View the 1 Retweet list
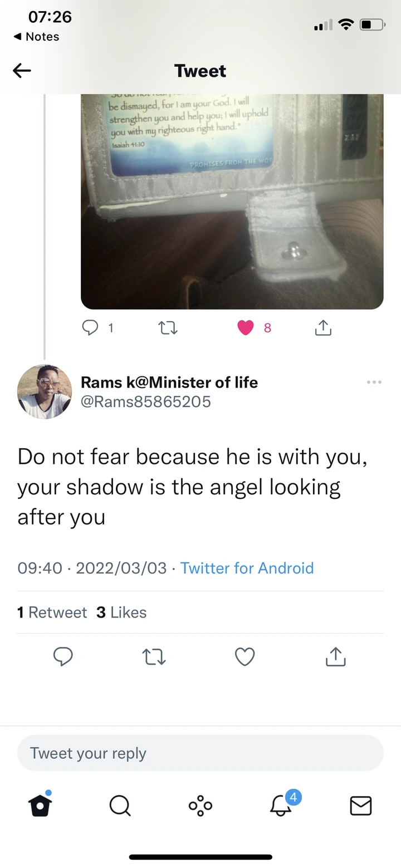The width and height of the screenshot is (401, 868). pos(52,612)
